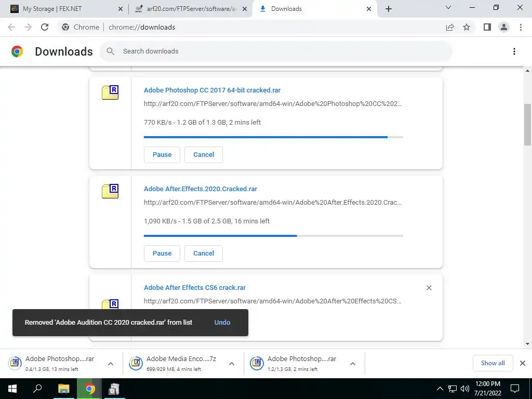The width and height of the screenshot is (532, 399).
Task: Cancel the After.Effects.2020 download
Action: point(204,254)
